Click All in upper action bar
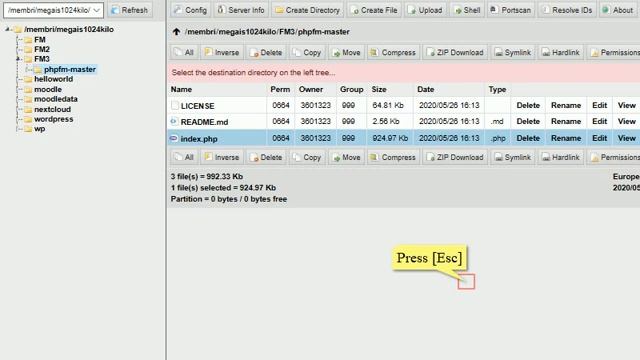Image resolution: width=640 pixels, height=360 pixels. click(x=184, y=52)
